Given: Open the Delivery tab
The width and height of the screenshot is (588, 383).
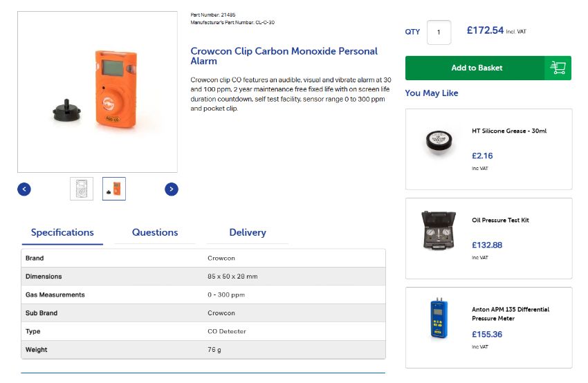Looking at the screenshot, I should click(x=248, y=233).
